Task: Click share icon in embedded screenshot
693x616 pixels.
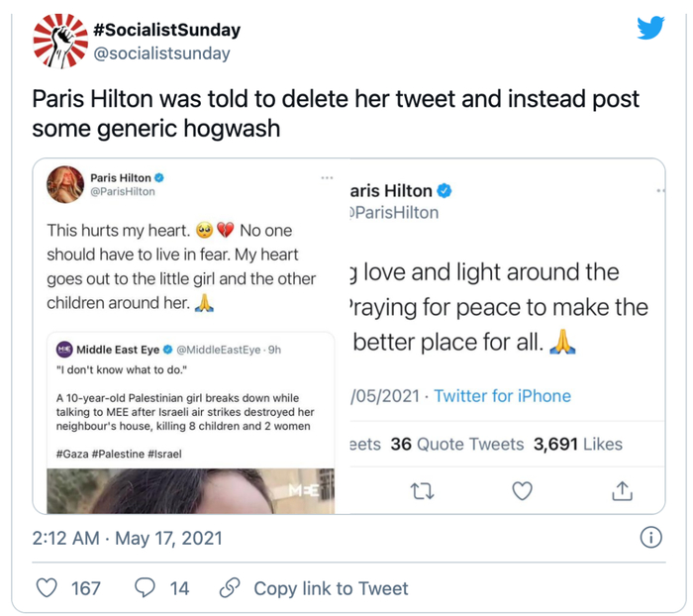Action: [x=622, y=490]
